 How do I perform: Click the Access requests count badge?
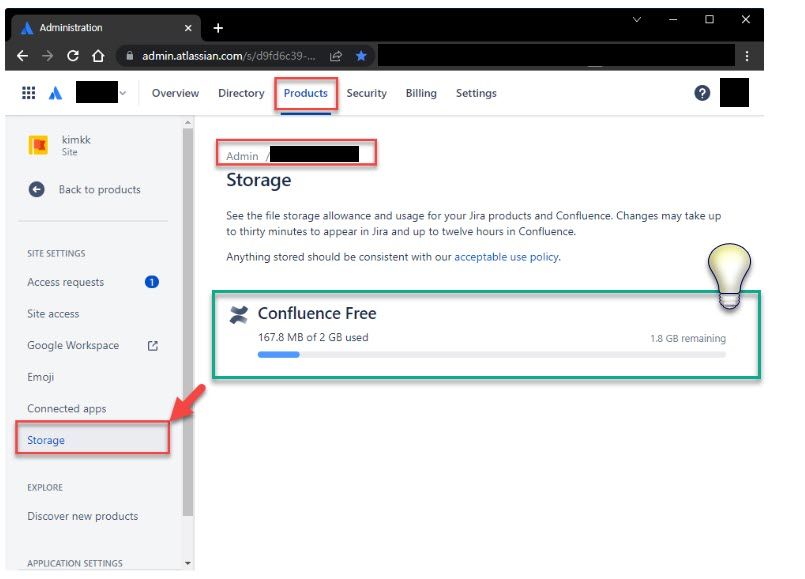[152, 282]
